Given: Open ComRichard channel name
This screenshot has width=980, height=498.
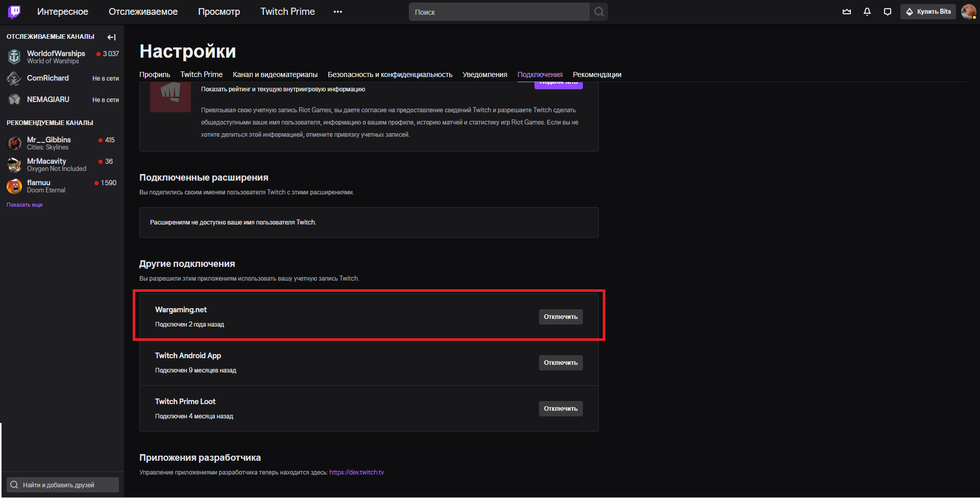Looking at the screenshot, I should [48, 78].
